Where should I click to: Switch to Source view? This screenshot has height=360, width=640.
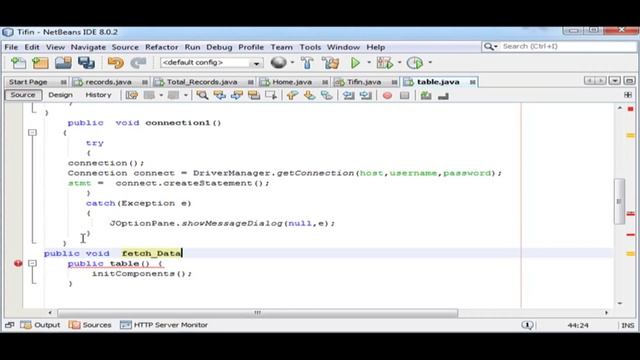pyautogui.click(x=23, y=95)
